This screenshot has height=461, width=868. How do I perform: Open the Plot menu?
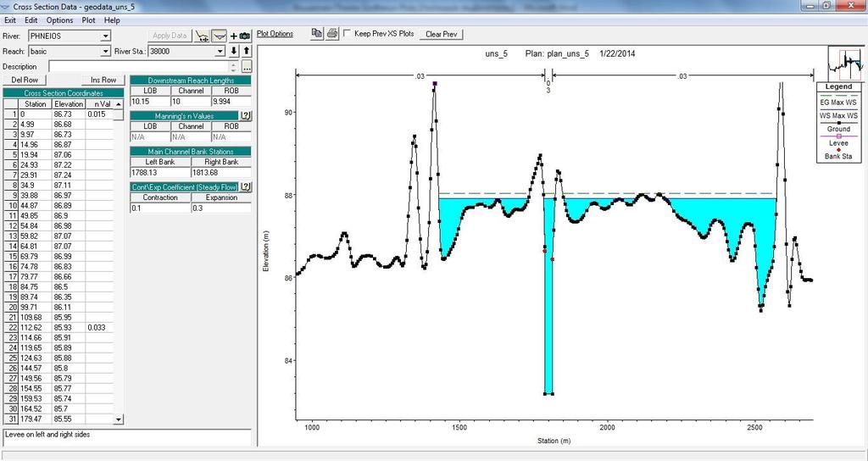coord(88,20)
